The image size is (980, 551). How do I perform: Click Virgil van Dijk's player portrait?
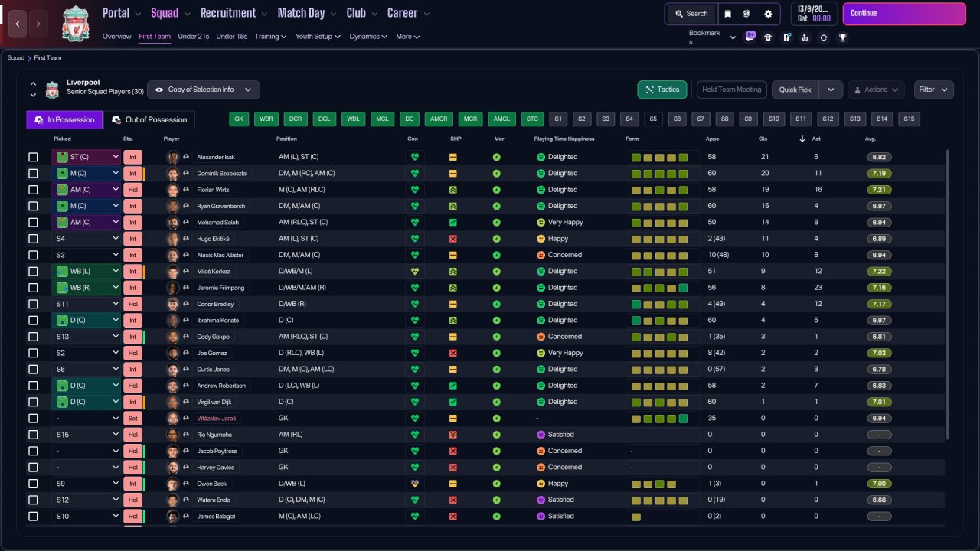(172, 402)
